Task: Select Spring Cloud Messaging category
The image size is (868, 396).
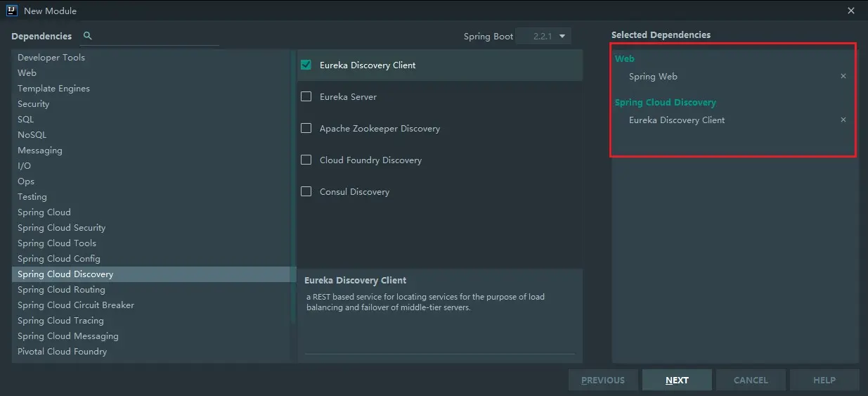Action: (x=151, y=336)
